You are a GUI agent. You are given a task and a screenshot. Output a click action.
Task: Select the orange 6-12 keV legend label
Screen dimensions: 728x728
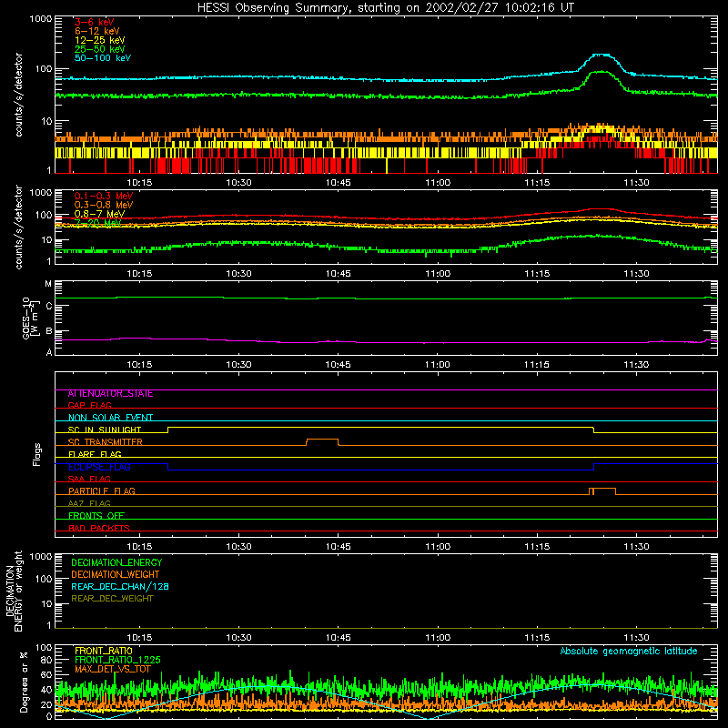pyautogui.click(x=97, y=31)
